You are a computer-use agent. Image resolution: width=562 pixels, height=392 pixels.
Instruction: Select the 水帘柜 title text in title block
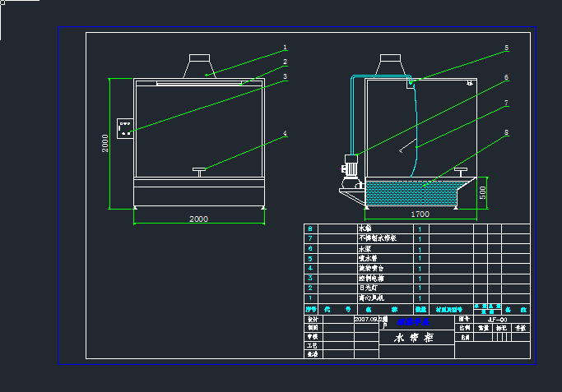click(414, 338)
